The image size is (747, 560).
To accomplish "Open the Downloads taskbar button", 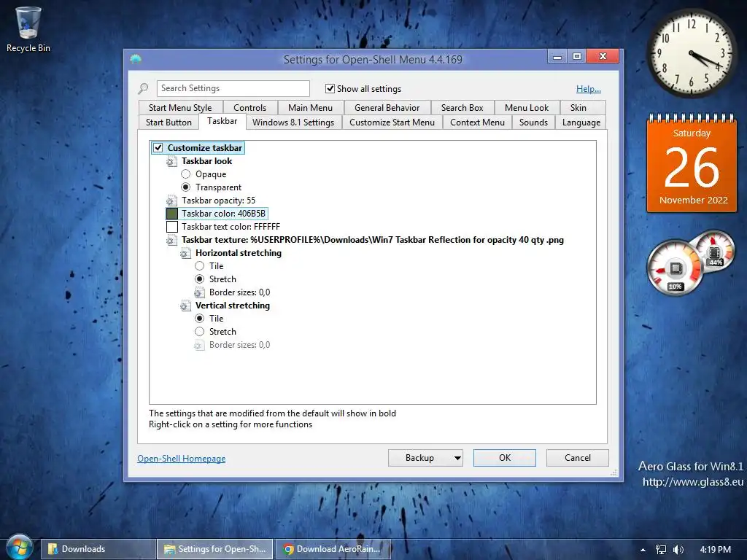I will [98, 549].
